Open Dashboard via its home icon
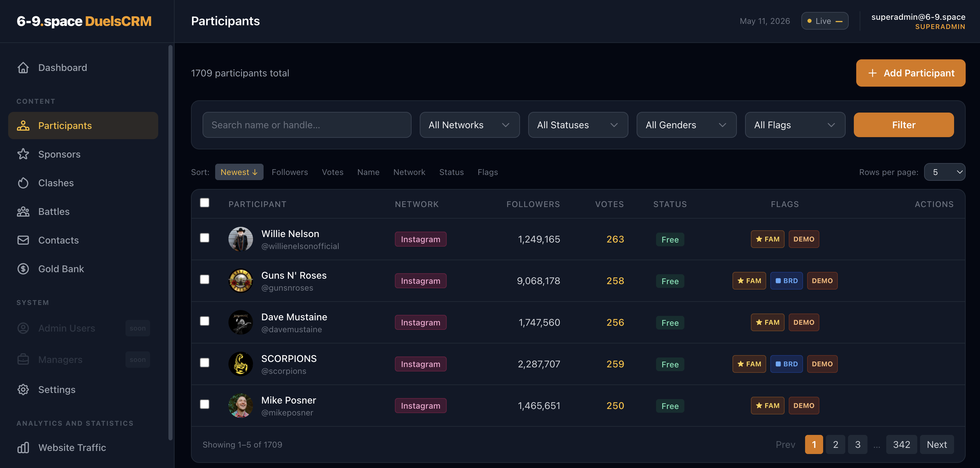The height and width of the screenshot is (468, 980). pyautogui.click(x=23, y=67)
